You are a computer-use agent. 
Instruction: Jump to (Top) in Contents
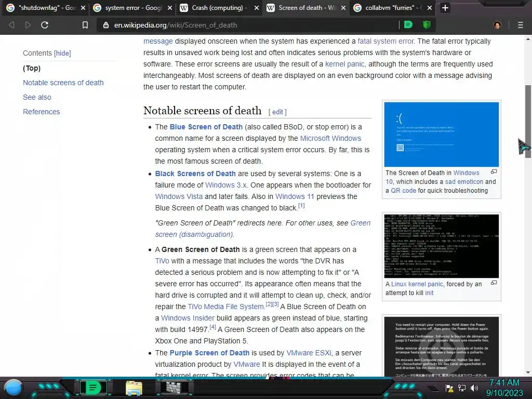tap(32, 68)
